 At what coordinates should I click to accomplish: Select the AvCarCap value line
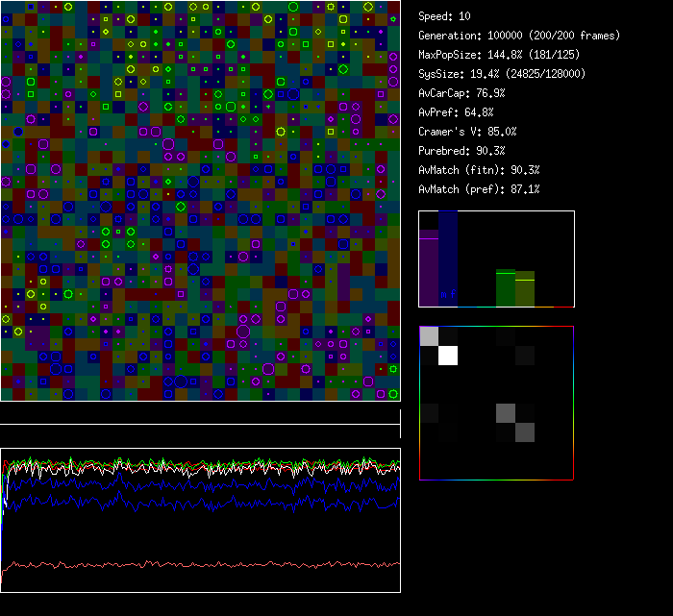pos(461,93)
